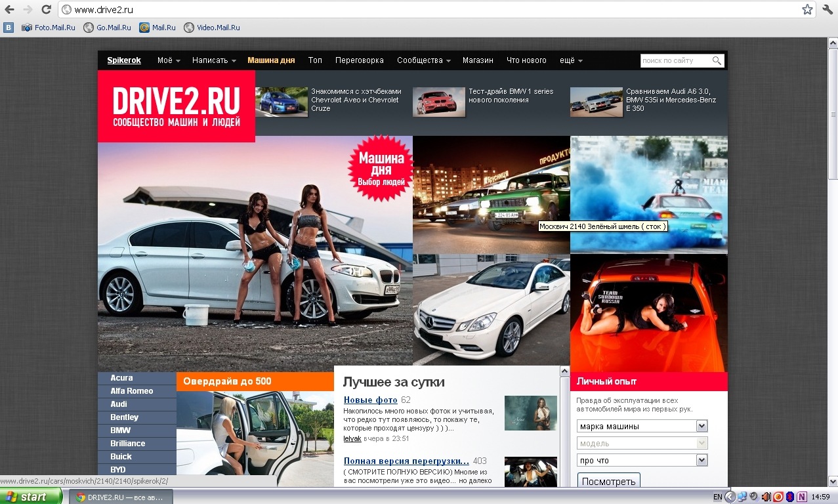This screenshot has width=838, height=504.
Task: Click the Bluetooth tray icon
Action: click(x=790, y=497)
